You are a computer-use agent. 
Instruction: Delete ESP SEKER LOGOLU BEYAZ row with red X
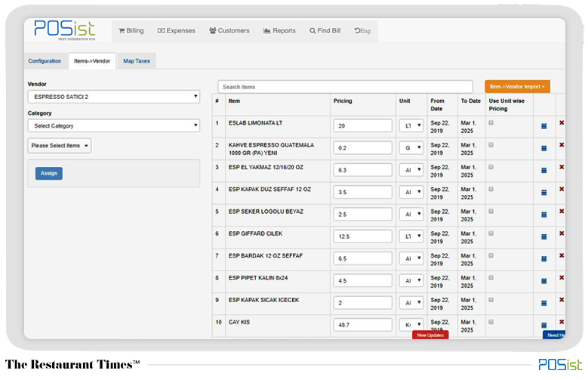coord(562,212)
